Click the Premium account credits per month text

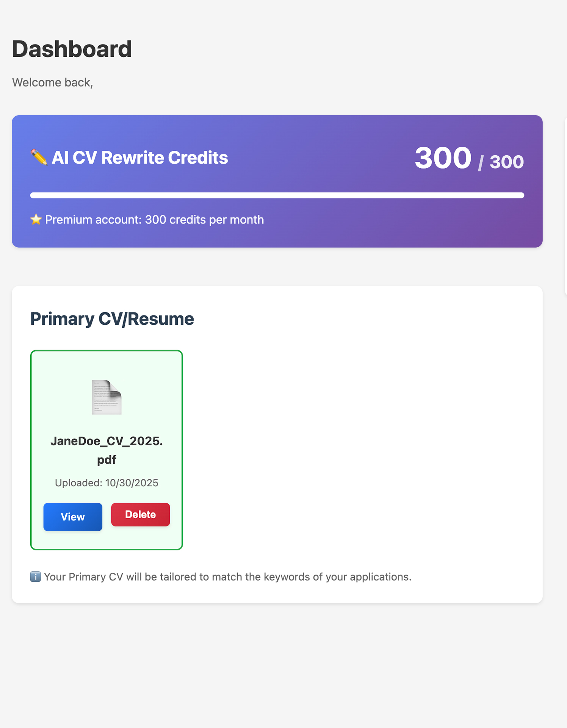154,220
